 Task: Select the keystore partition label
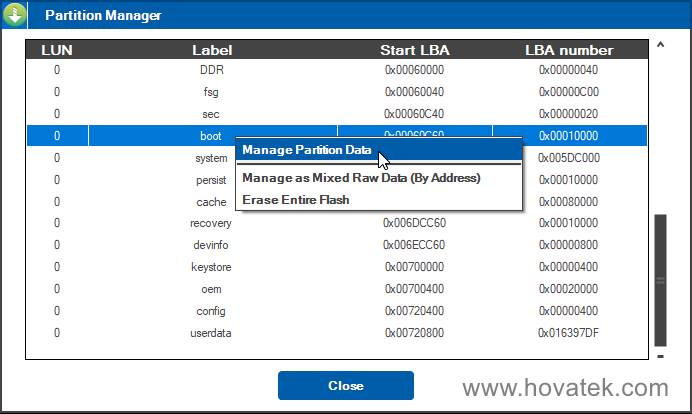point(211,267)
